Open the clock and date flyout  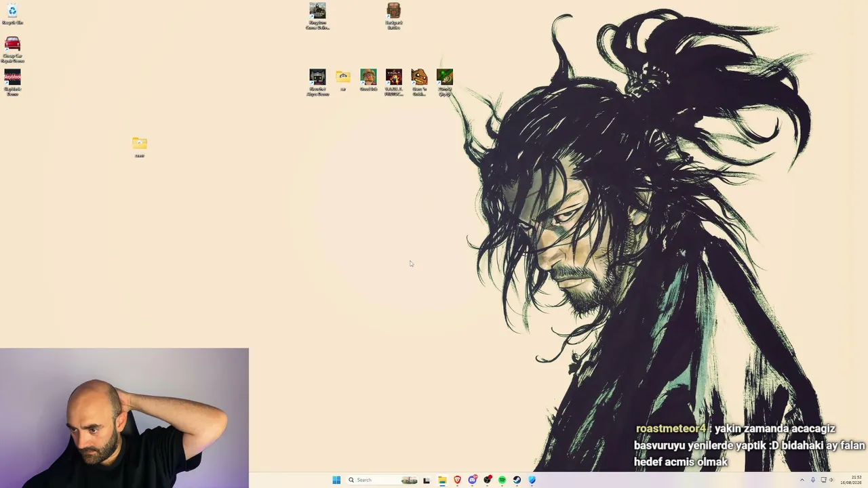point(852,480)
